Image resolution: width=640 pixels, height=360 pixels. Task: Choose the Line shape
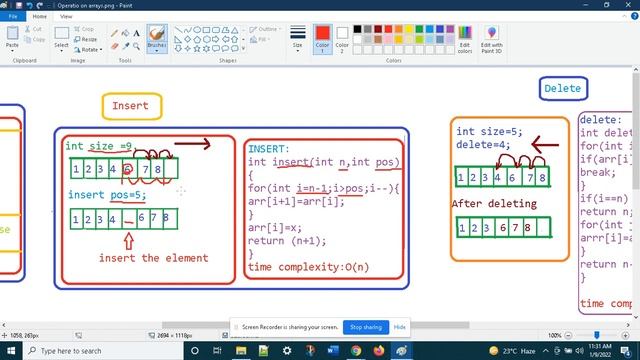(x=178, y=30)
